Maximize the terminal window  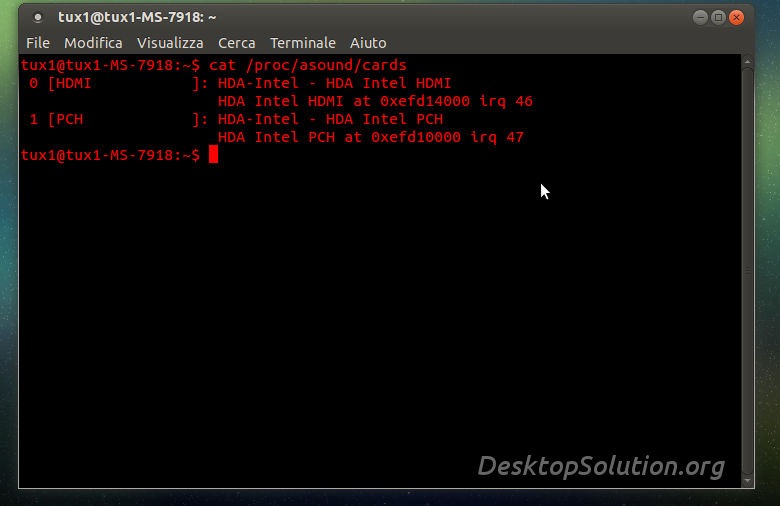(x=718, y=18)
